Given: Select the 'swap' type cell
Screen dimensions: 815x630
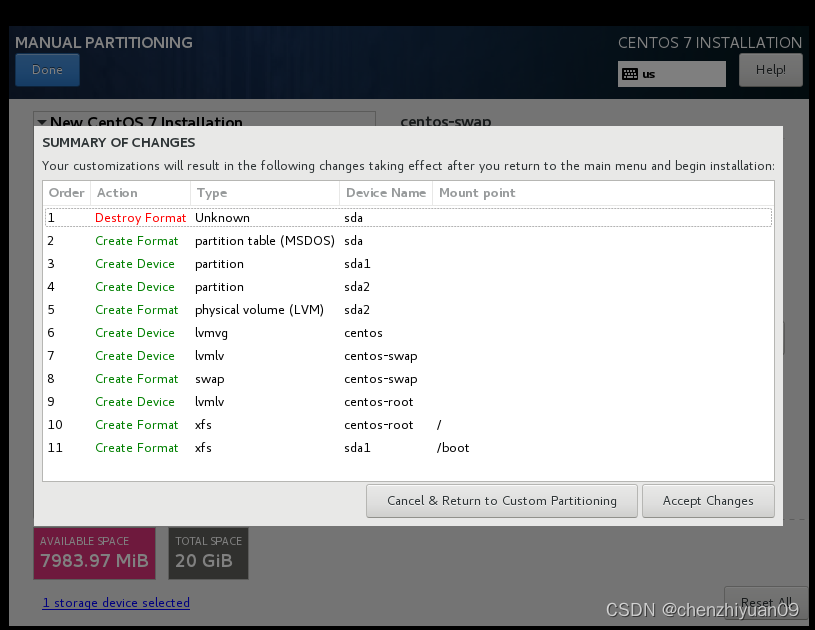Looking at the screenshot, I should point(209,379).
